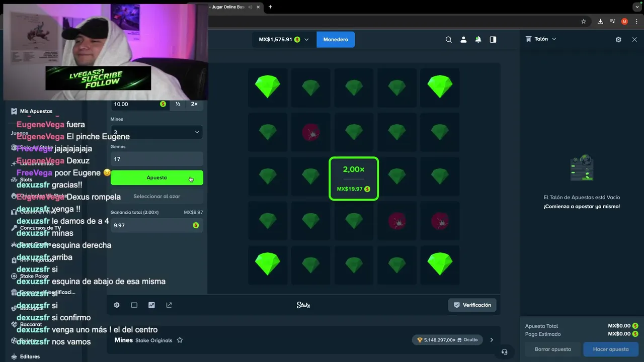Open Chrome profile avatar M
Screen dimensions: 644x362
click(x=624, y=22)
